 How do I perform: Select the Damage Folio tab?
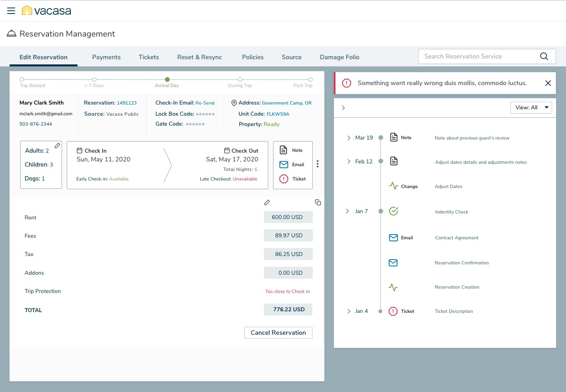[339, 57]
